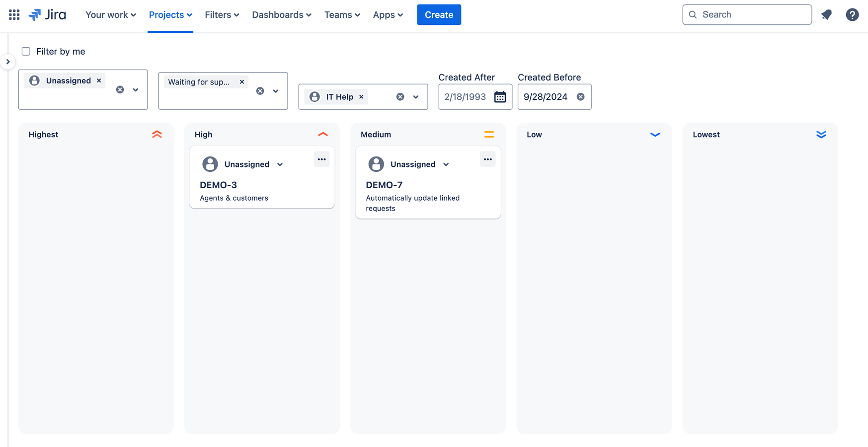
Task: Open the Your work menu
Action: (x=110, y=15)
